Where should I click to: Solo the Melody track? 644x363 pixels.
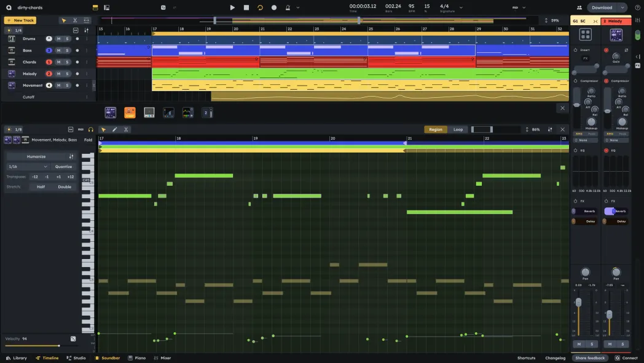(67, 74)
